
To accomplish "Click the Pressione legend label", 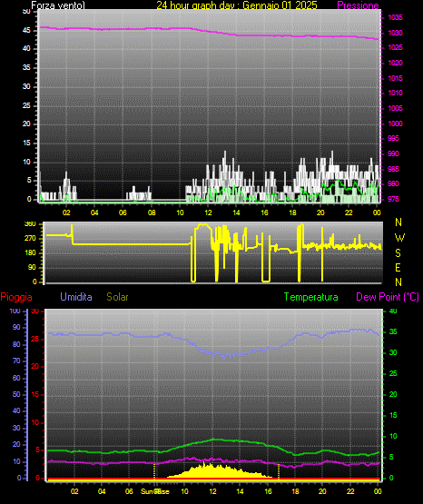I will pos(358,5).
